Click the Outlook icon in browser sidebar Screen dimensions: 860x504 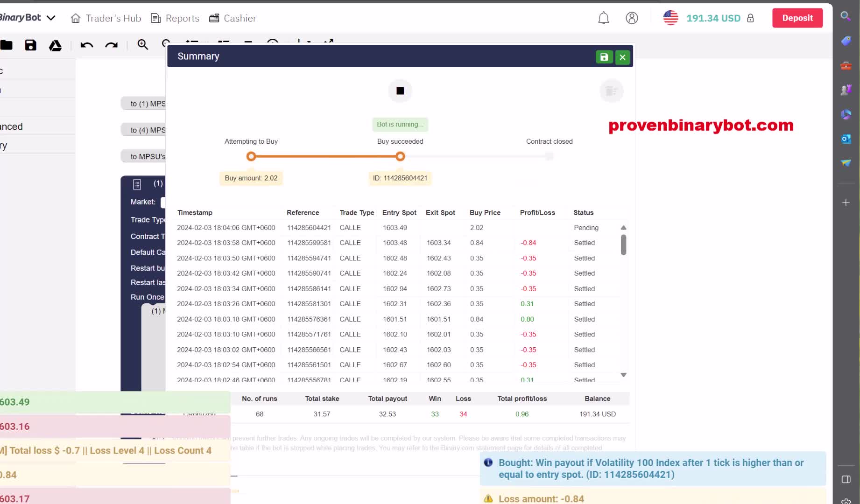coord(846,139)
